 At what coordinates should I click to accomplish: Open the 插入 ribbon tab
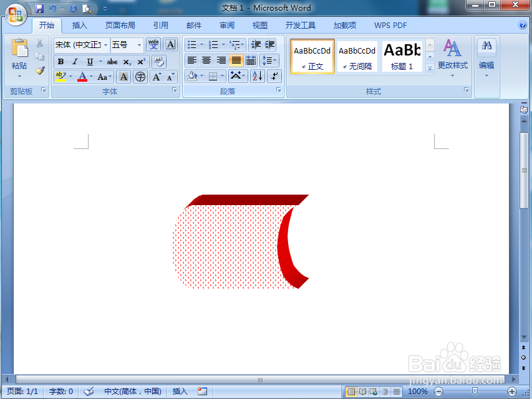79,26
